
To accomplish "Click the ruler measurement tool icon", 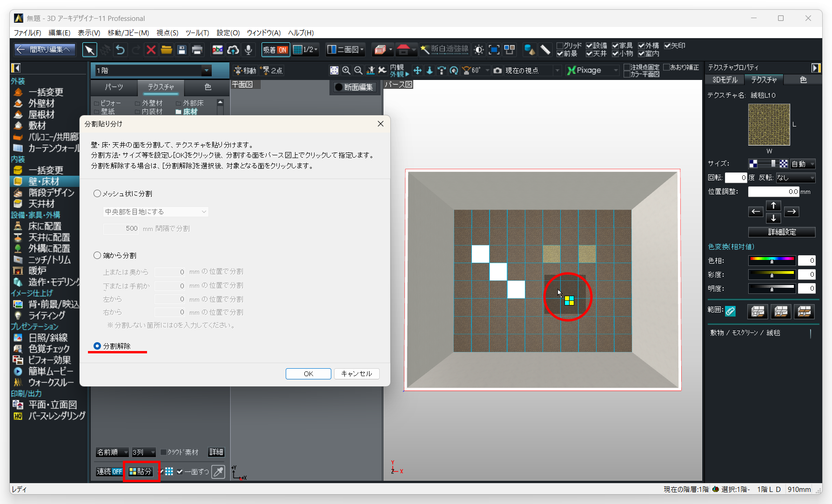I will click(x=545, y=49).
